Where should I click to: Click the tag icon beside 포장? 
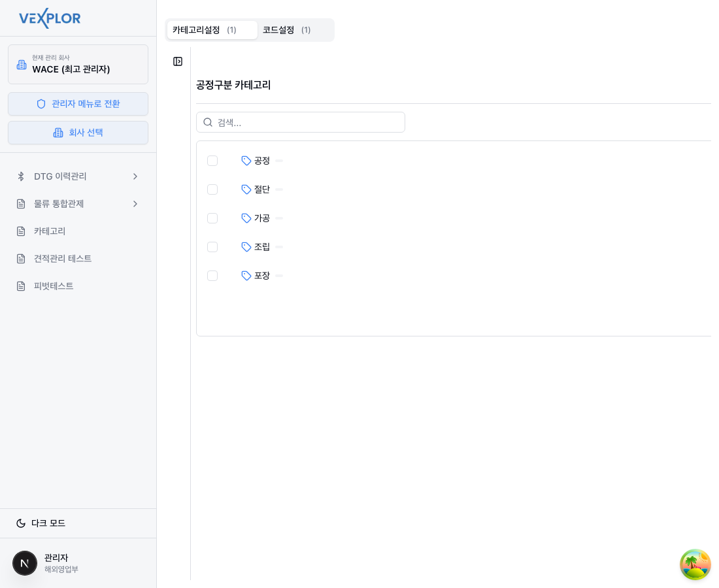point(246,276)
